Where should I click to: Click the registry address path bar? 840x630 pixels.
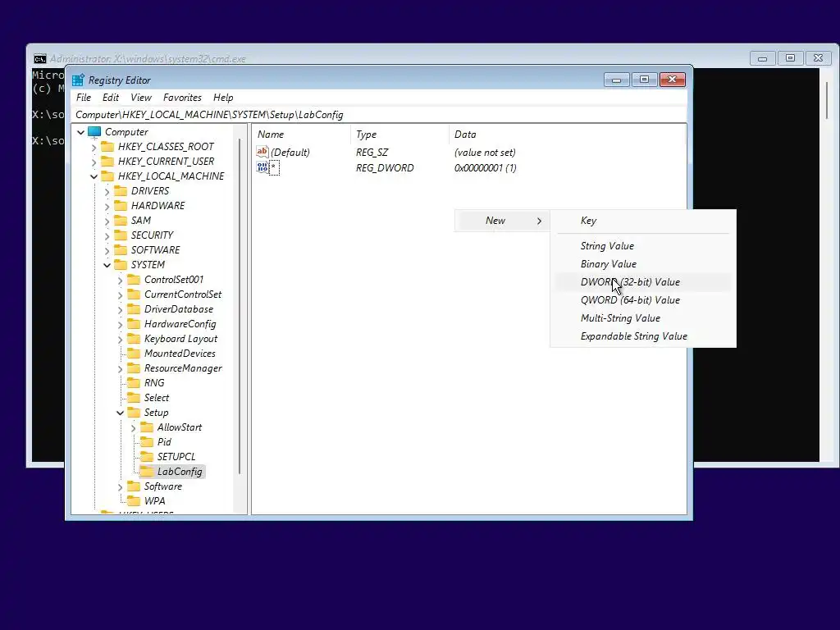(379, 115)
